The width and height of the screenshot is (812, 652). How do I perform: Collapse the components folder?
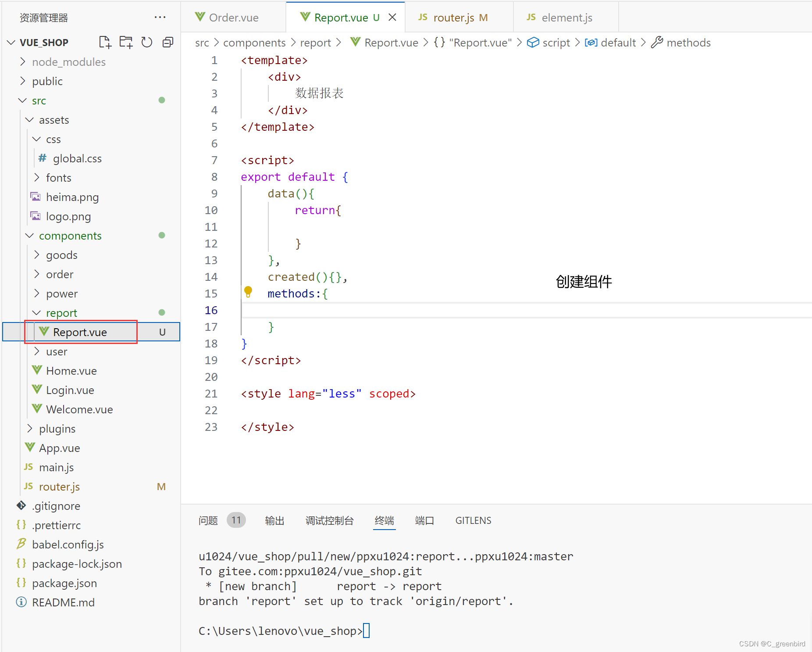pyautogui.click(x=30, y=235)
